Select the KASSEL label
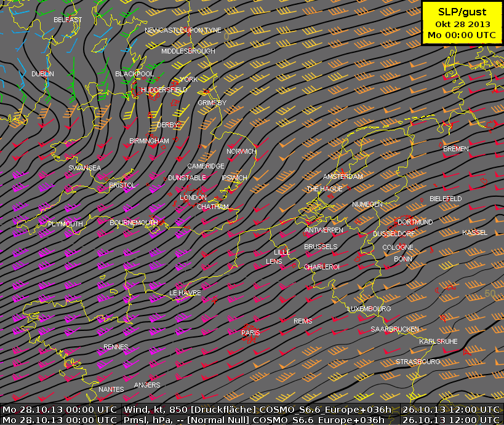 tap(474, 232)
